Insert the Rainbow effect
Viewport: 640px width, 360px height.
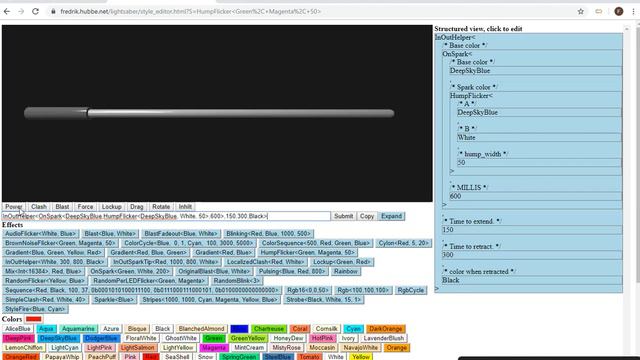345,271
